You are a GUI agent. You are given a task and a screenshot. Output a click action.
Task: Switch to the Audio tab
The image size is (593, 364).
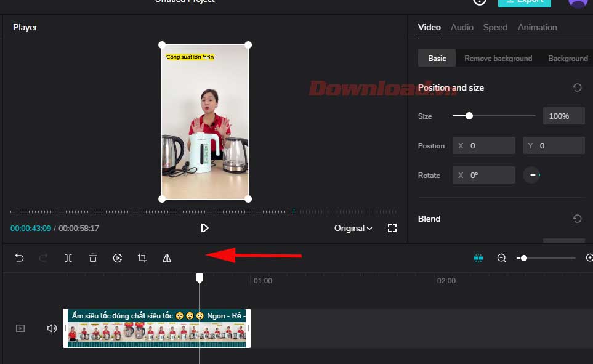pyautogui.click(x=462, y=27)
